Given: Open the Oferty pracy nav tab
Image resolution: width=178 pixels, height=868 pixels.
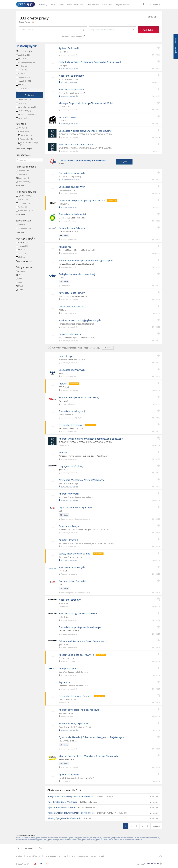Looking at the screenshot, I should [42, 5].
